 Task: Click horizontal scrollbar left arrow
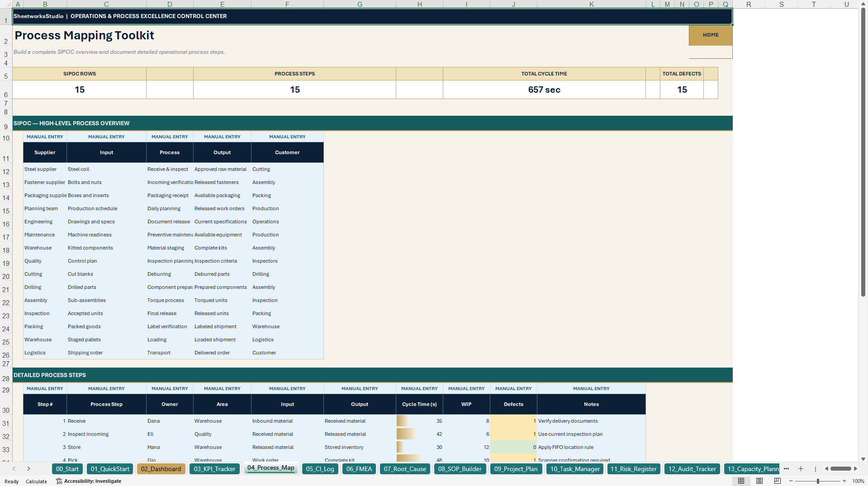tap(827, 469)
